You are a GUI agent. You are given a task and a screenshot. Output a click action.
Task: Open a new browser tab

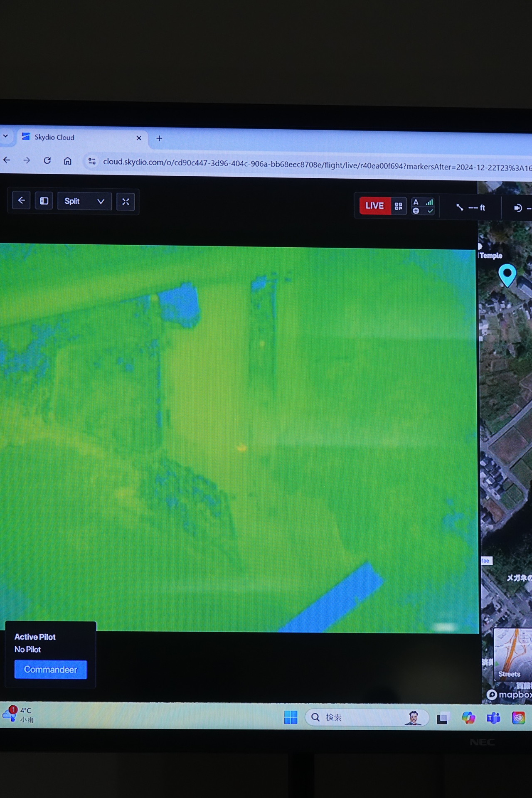[159, 138]
